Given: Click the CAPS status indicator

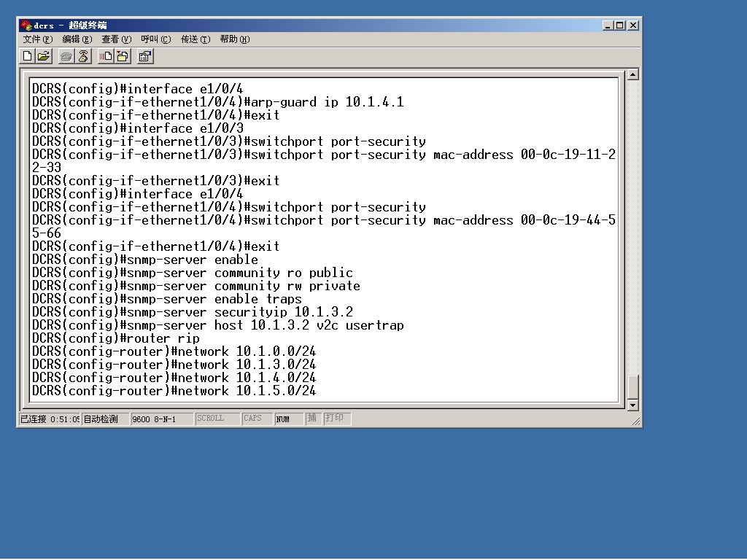Looking at the screenshot, I should pos(258,419).
